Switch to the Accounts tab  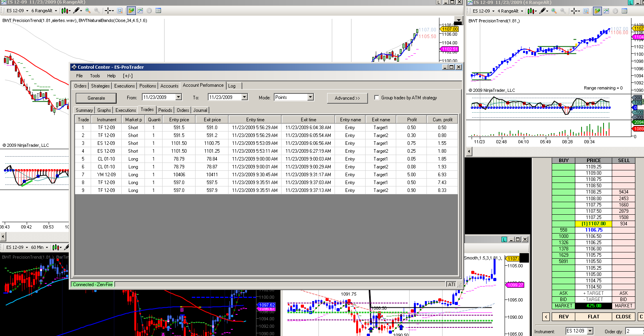tap(169, 86)
